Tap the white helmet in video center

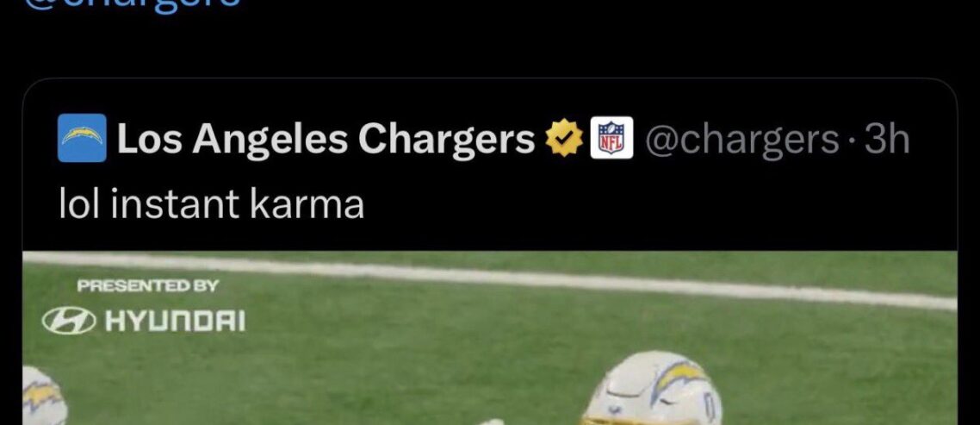point(653,388)
